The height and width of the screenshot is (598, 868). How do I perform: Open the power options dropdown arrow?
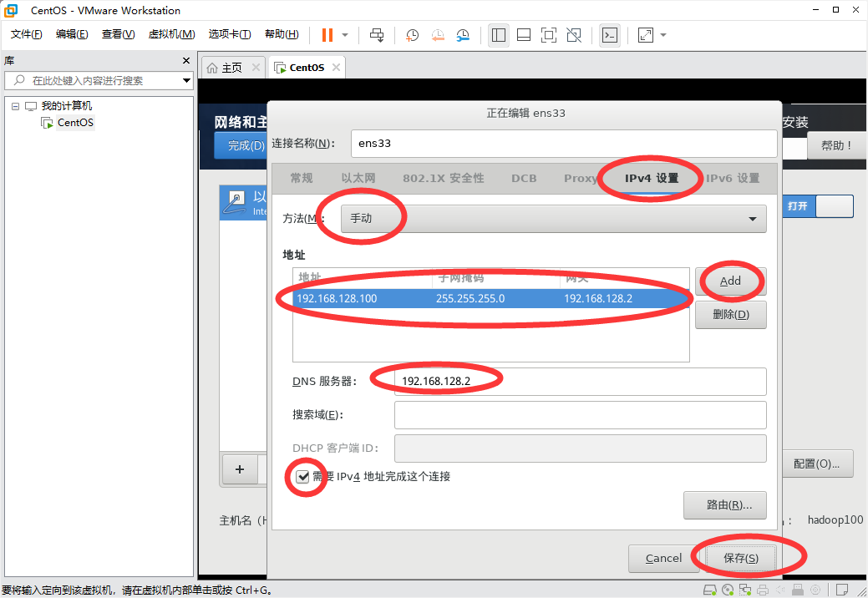point(345,35)
